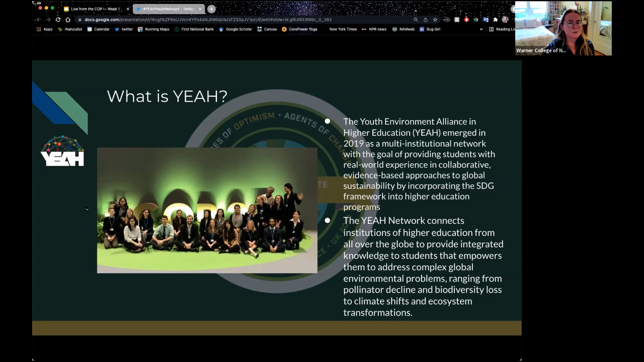Open the Canvas bookmark
Viewport: 644px width, 362px height.
(267, 29)
